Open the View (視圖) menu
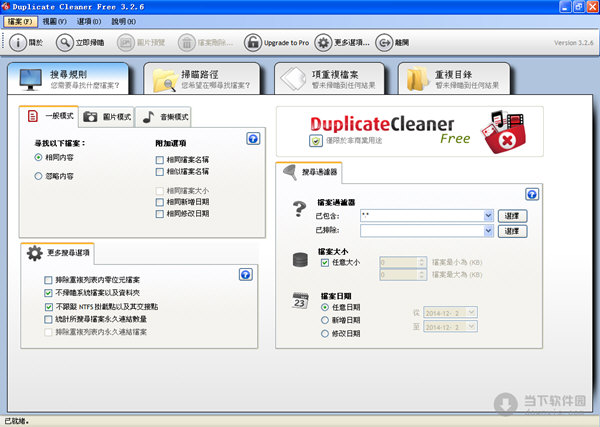600x427 pixels. coord(54,21)
